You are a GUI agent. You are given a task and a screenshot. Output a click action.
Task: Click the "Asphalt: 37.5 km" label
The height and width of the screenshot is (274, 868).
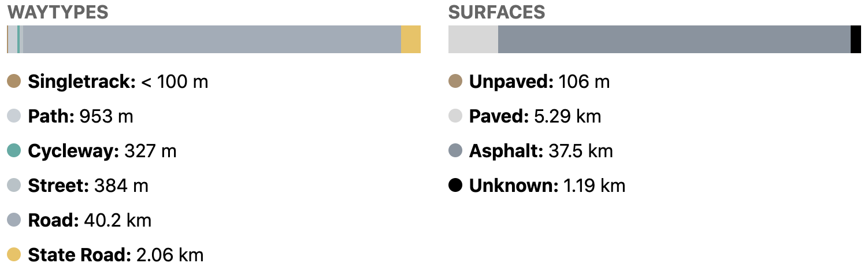pyautogui.click(x=540, y=151)
